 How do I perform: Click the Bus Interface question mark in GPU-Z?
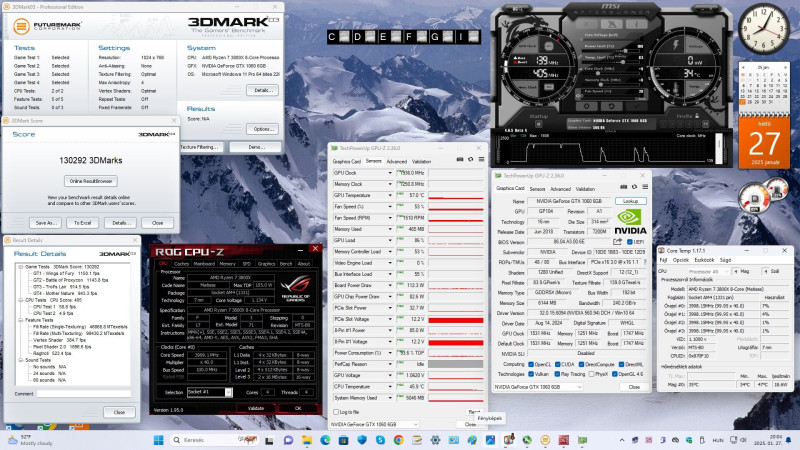click(645, 262)
